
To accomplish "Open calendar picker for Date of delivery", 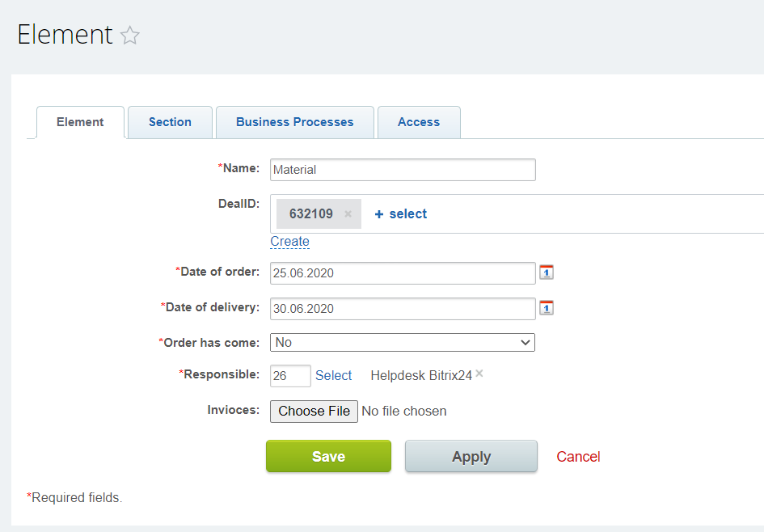I will pyautogui.click(x=547, y=308).
